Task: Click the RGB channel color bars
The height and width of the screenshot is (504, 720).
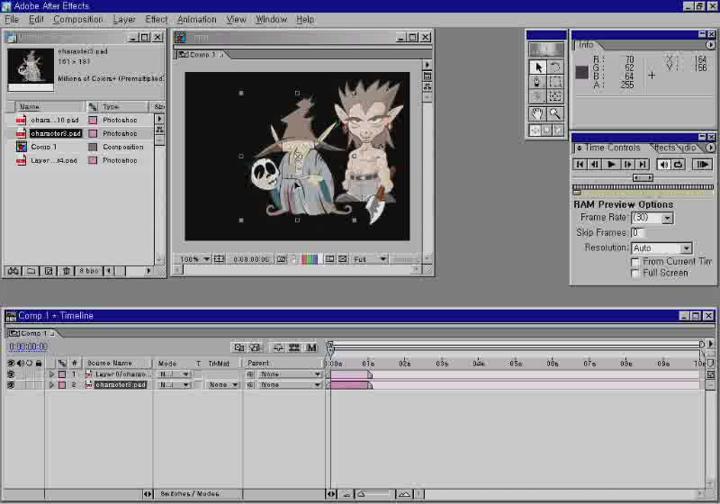Action: [310, 259]
